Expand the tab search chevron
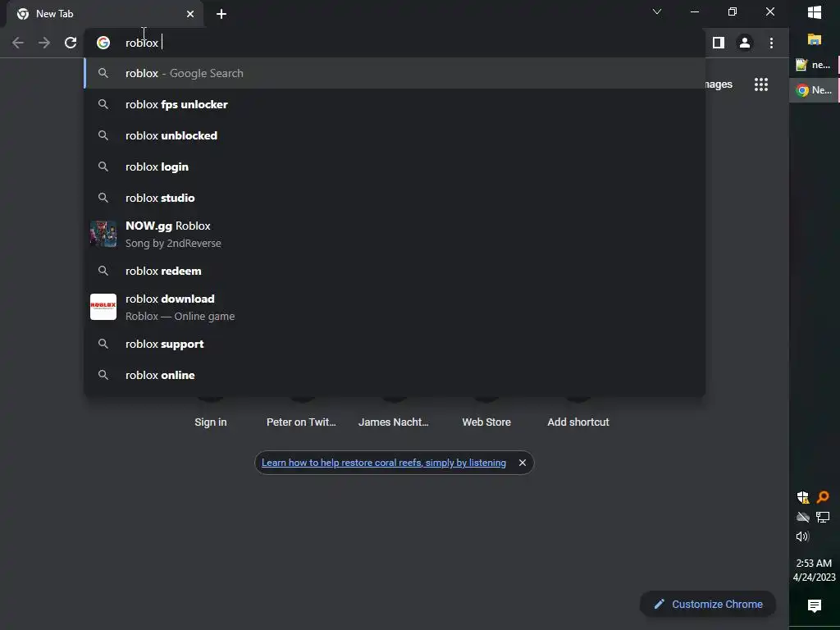Viewport: 840px width, 630px height. point(657,11)
